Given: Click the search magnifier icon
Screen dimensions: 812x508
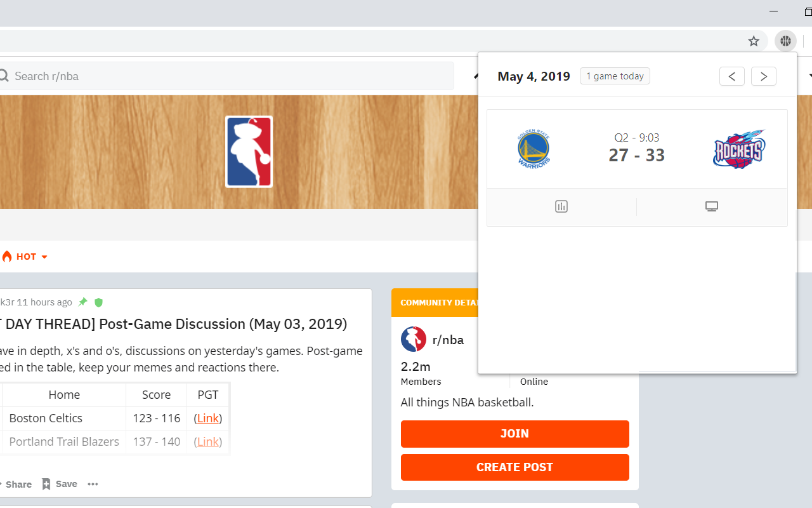Looking at the screenshot, I should pos(4,76).
